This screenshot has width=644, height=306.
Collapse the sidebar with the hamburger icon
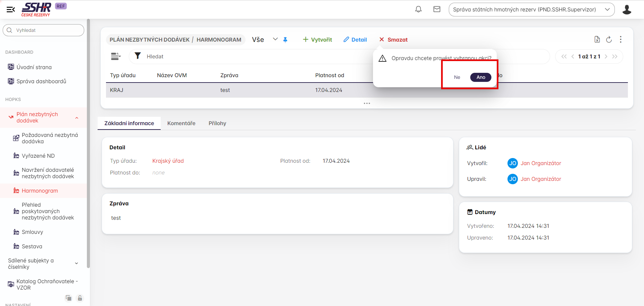11,9
